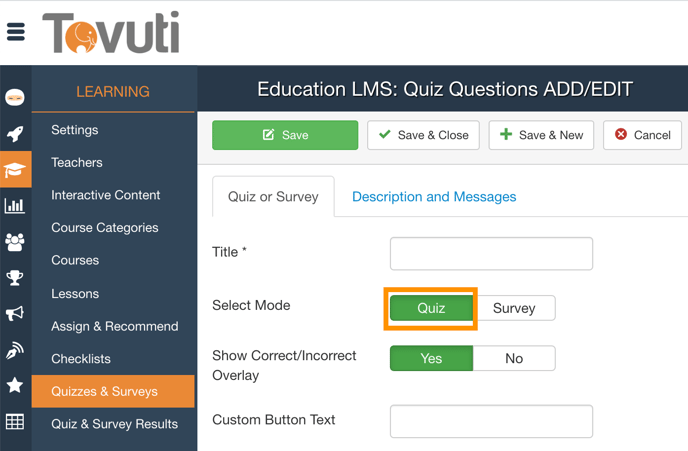Switch Select Mode to Survey

[514, 308]
